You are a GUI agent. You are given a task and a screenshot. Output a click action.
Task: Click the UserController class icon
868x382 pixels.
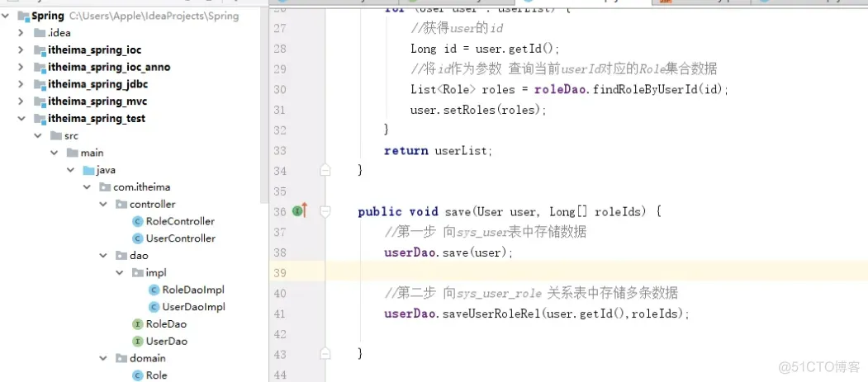pyautogui.click(x=138, y=238)
